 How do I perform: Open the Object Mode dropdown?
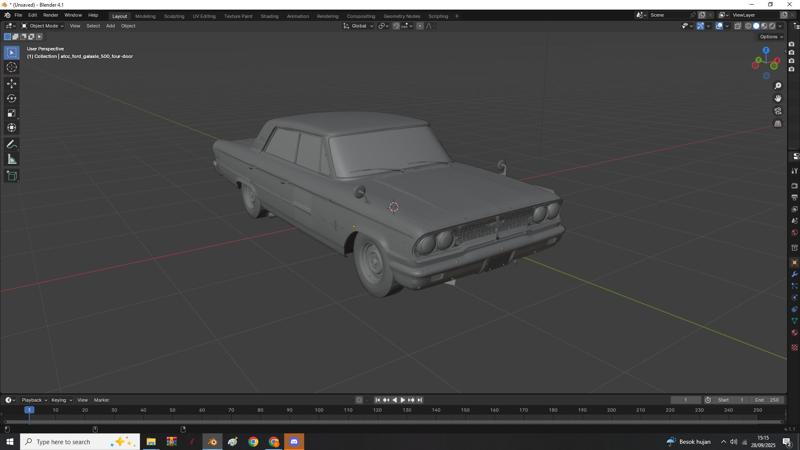click(x=42, y=26)
